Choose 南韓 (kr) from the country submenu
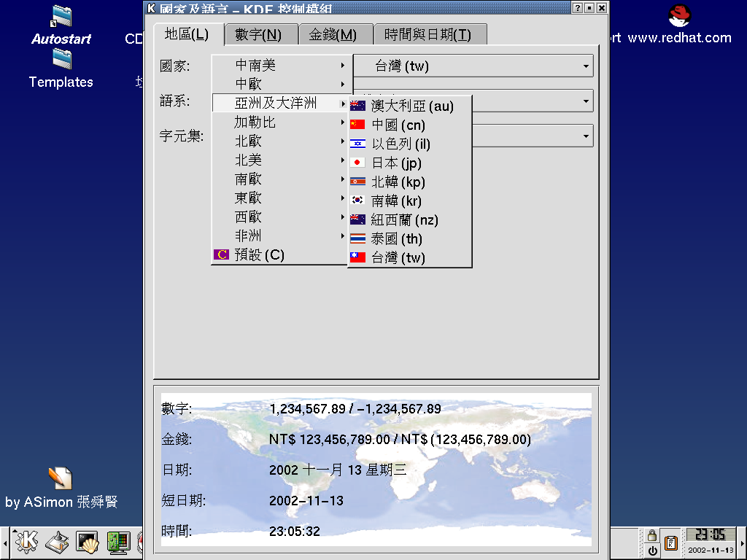The height and width of the screenshot is (560, 747). click(x=410, y=201)
